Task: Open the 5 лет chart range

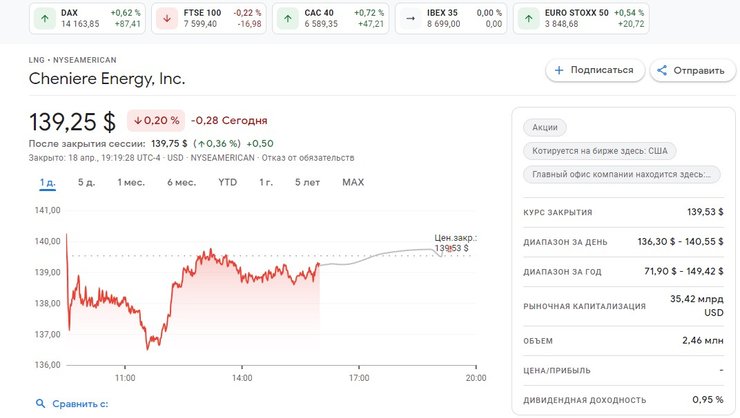Action: coord(307,182)
